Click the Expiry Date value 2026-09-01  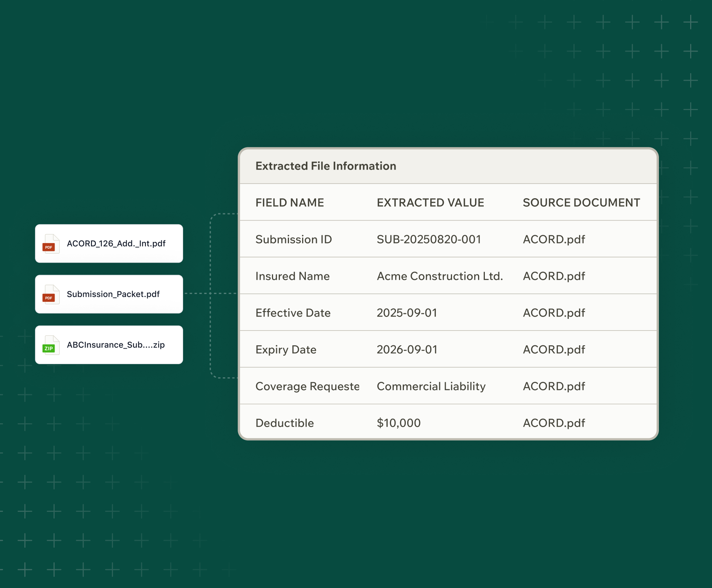tap(407, 350)
